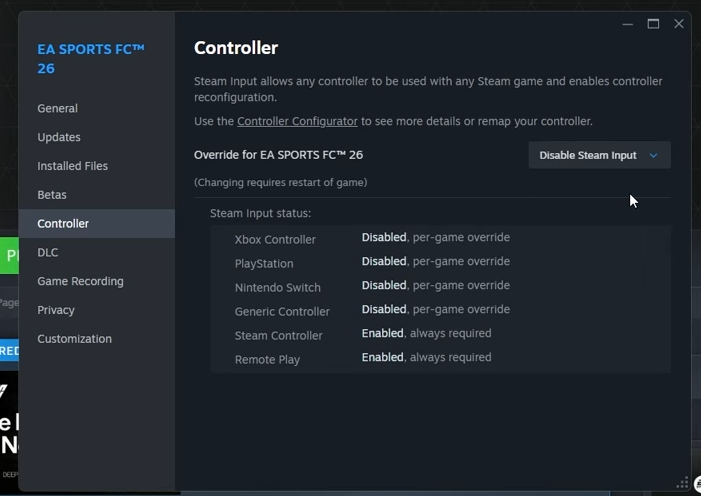The image size is (701, 496).
Task: Select Customization in the sidebar
Action: coord(74,339)
